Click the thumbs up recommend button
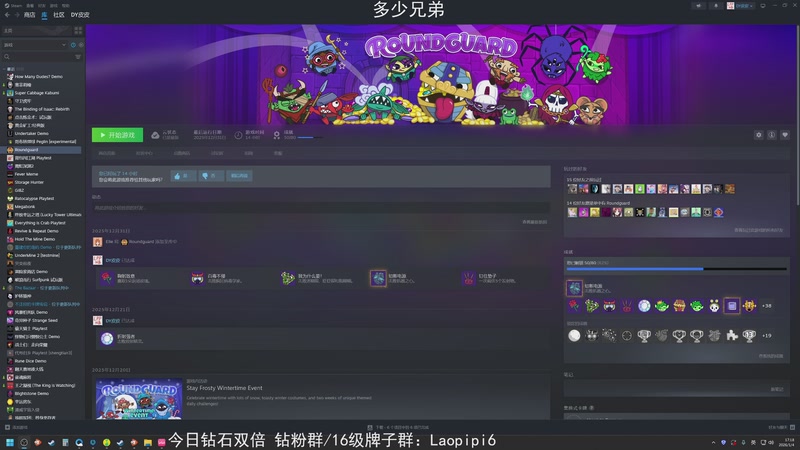The height and width of the screenshot is (450, 800). 183,176
